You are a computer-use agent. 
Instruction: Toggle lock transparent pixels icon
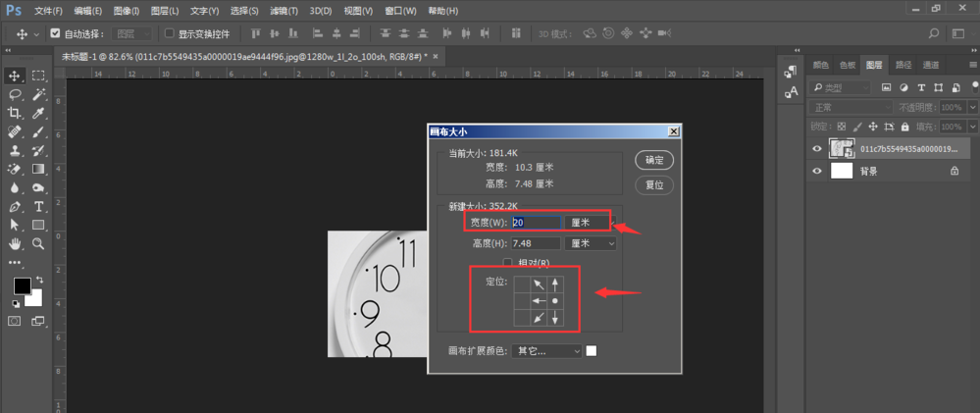click(x=842, y=127)
